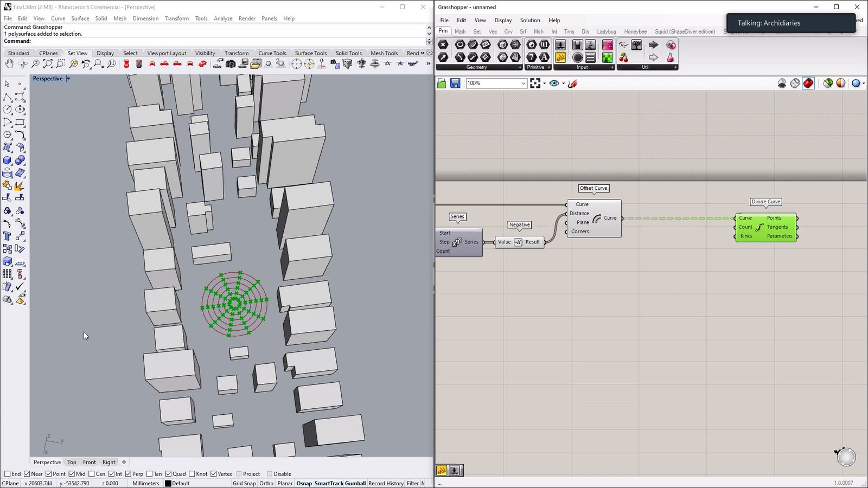Open the Solution menu in Grasshopper
868x488 pixels.
click(x=529, y=21)
